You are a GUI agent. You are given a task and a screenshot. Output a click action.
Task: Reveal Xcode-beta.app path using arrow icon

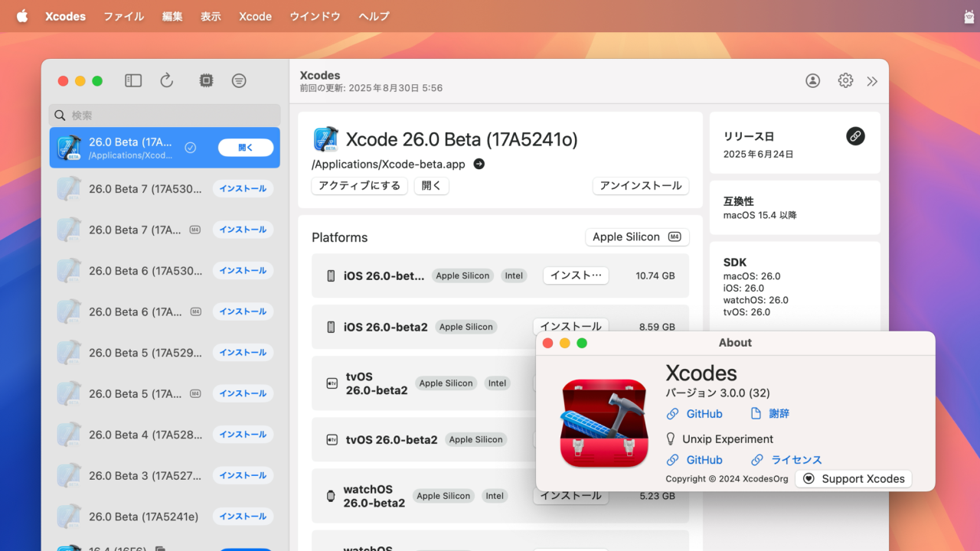pos(479,164)
